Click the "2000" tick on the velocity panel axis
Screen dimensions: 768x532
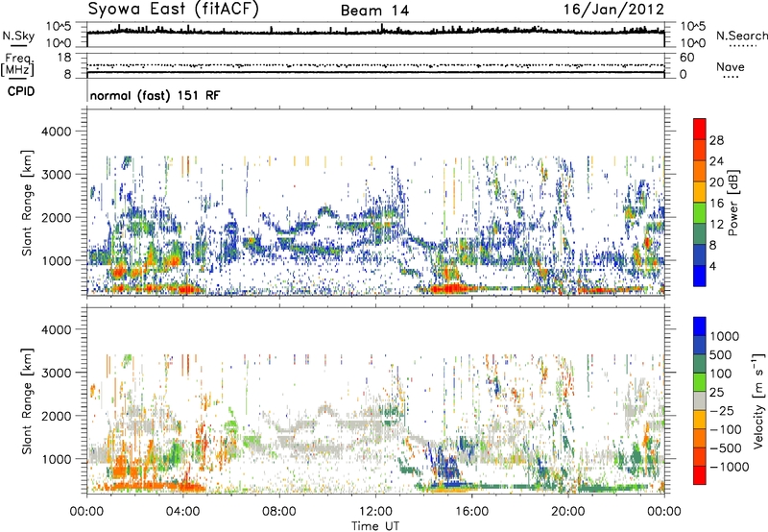[x=56, y=416]
